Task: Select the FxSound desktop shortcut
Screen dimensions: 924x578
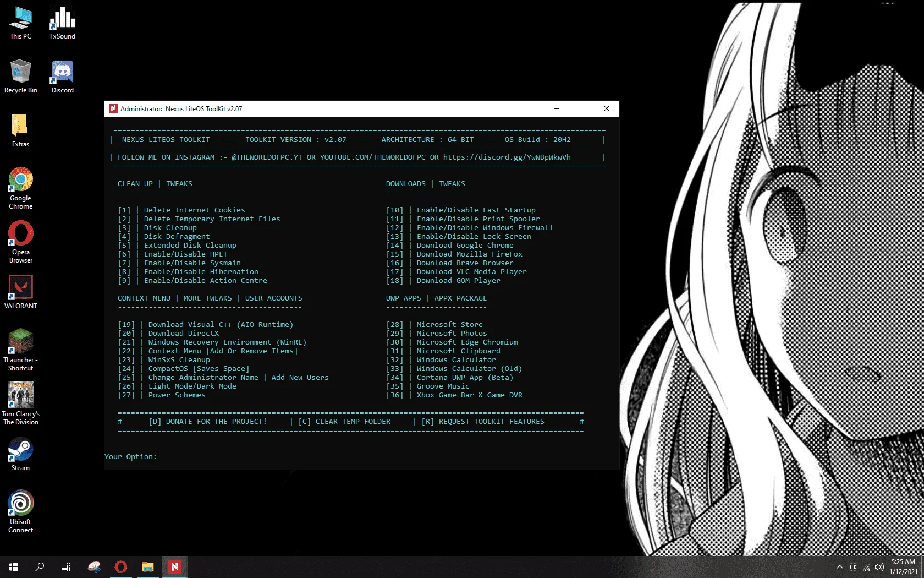Action: point(63,23)
